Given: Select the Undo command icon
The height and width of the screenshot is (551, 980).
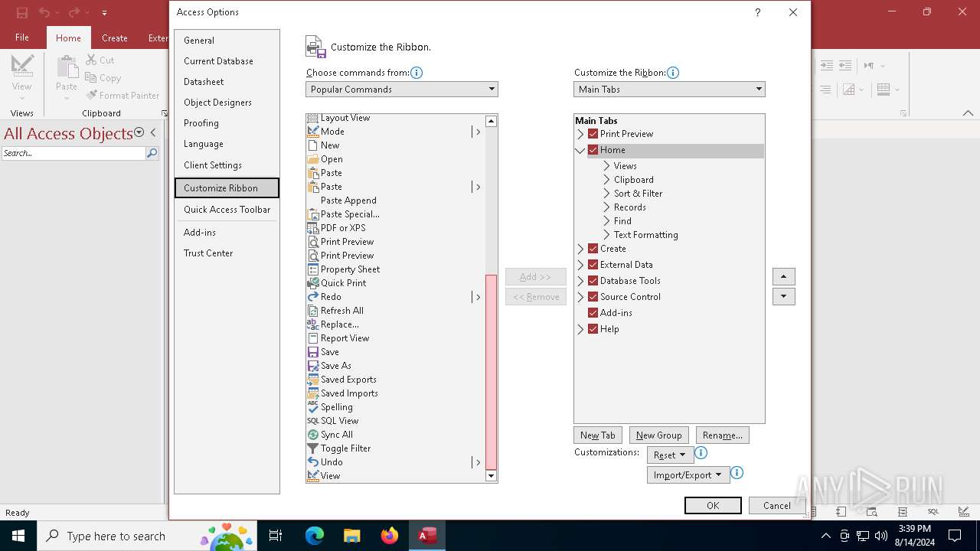Looking at the screenshot, I should [x=312, y=462].
